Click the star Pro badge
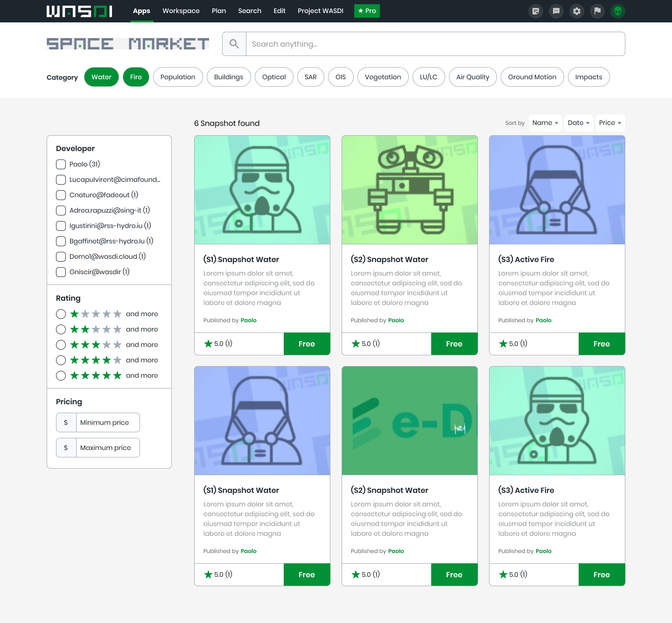Image resolution: width=672 pixels, height=623 pixels. pos(367,11)
